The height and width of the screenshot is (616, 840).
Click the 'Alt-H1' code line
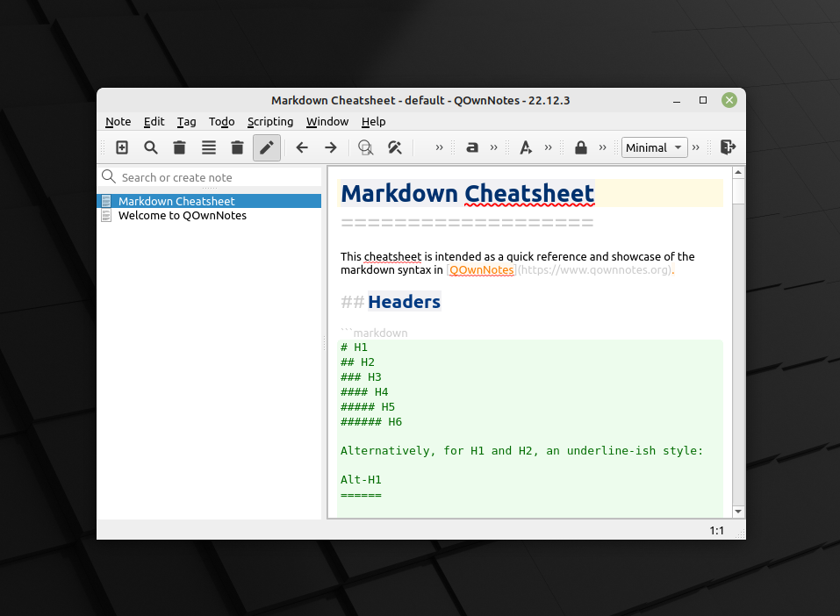point(361,479)
